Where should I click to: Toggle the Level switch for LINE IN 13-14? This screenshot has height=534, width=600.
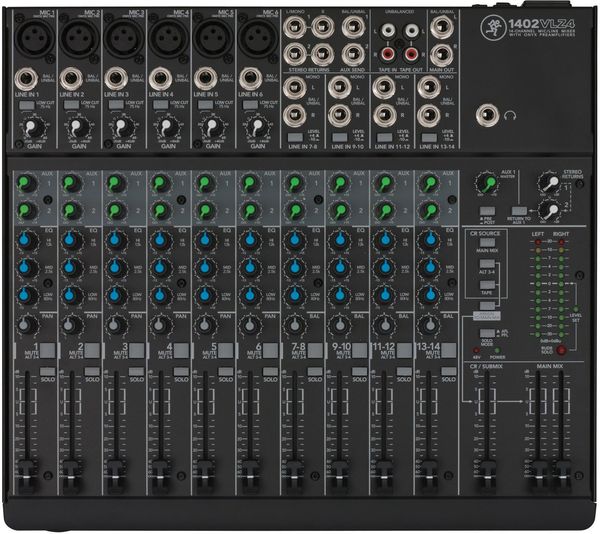tap(429, 137)
